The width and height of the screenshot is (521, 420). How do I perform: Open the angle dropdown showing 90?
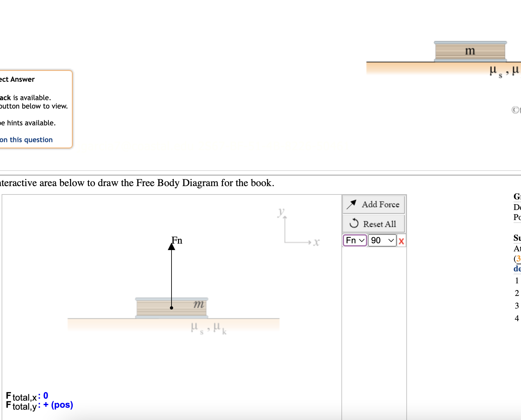[x=382, y=241]
